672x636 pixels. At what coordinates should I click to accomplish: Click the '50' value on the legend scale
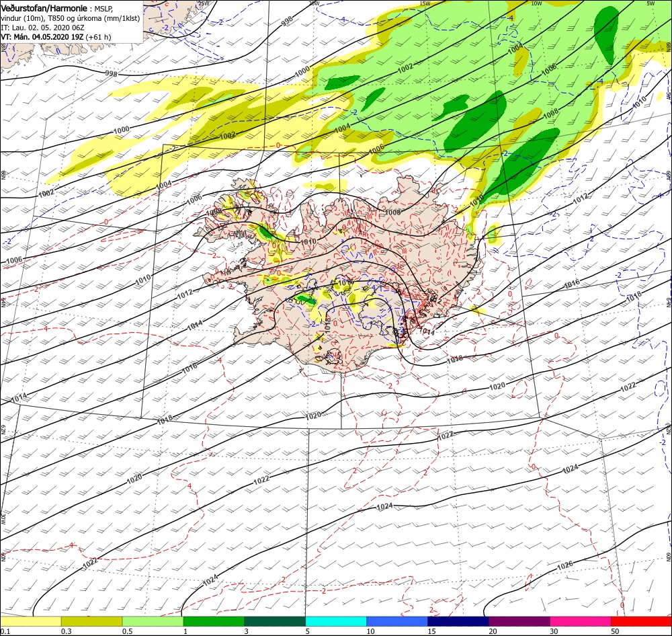[x=615, y=631]
